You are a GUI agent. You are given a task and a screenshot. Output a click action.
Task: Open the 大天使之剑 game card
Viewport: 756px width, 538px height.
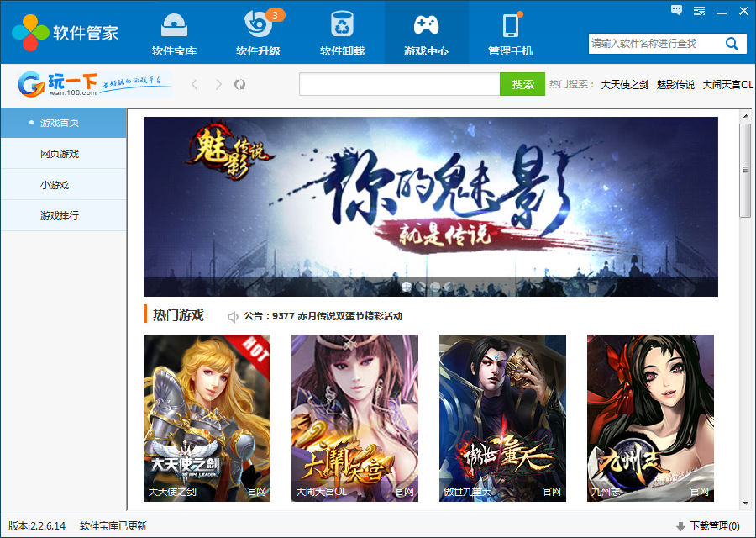(207, 418)
